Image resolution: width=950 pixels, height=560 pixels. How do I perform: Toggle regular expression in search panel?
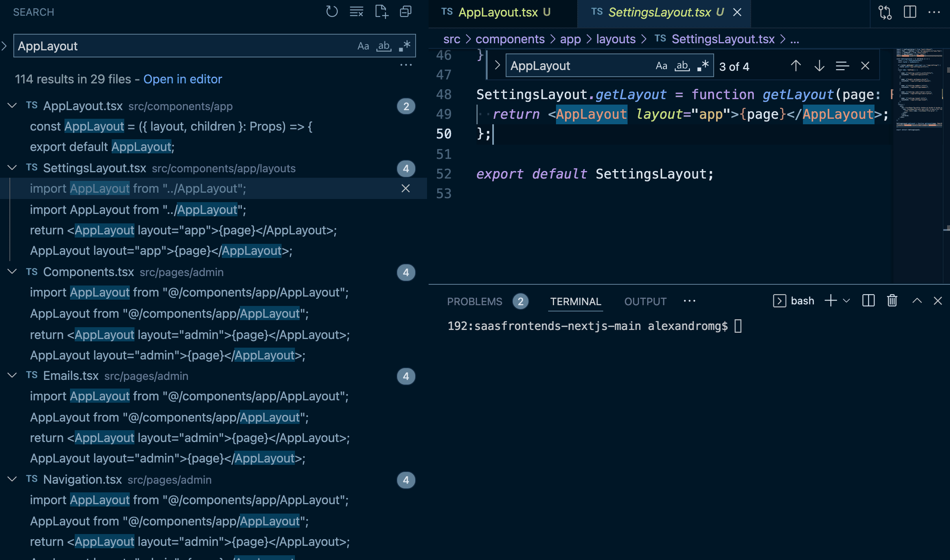pyautogui.click(x=405, y=46)
